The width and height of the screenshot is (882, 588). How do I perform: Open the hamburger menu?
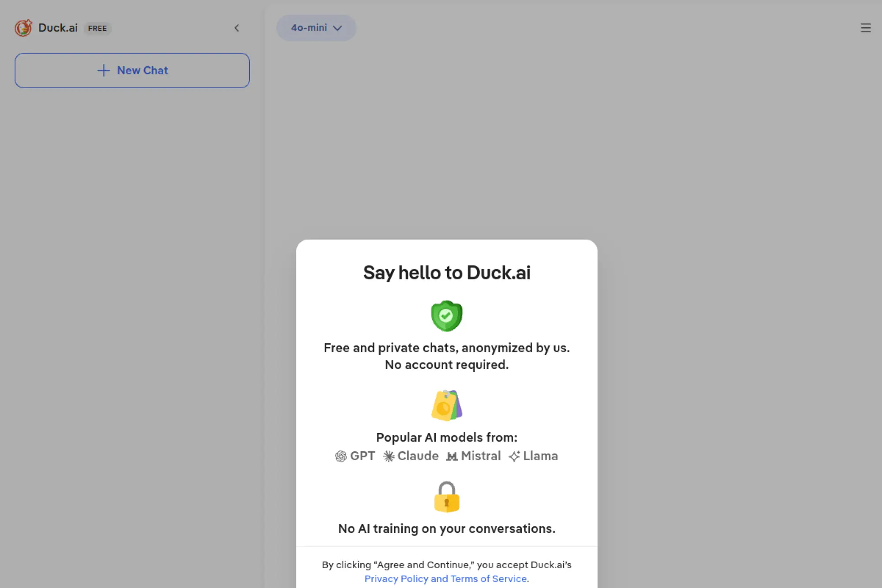point(865,28)
